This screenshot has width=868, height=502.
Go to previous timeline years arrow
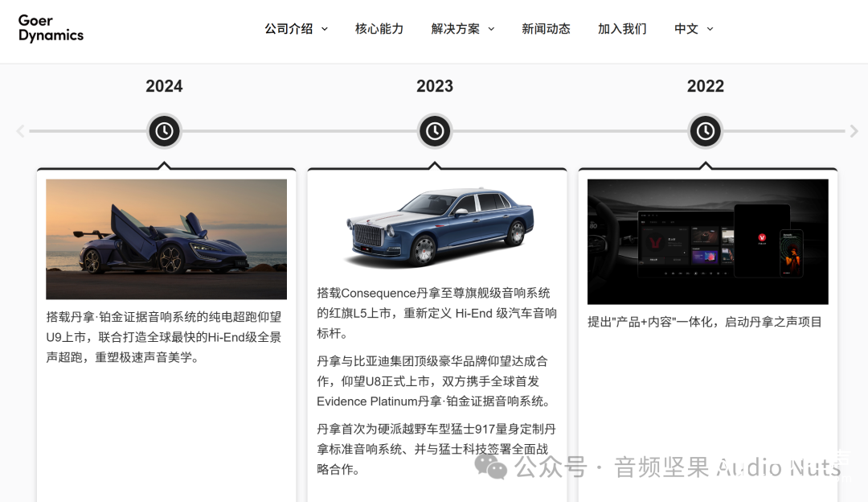point(20,131)
